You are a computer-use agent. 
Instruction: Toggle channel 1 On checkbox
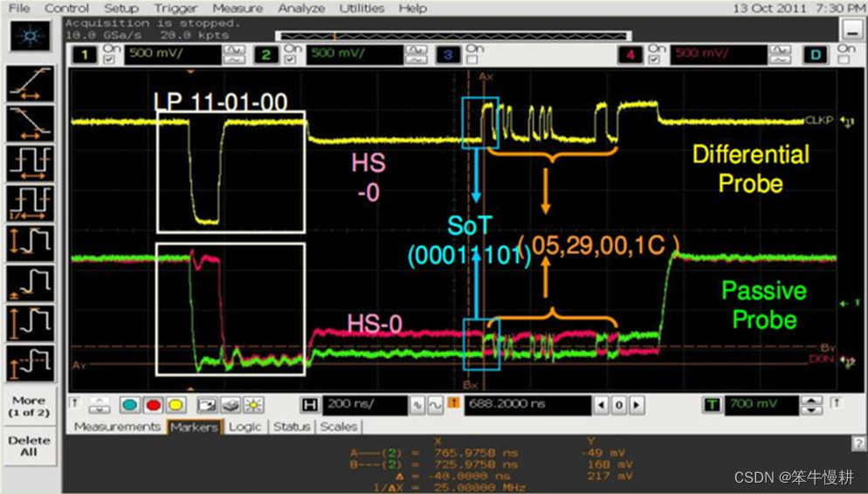point(109,59)
